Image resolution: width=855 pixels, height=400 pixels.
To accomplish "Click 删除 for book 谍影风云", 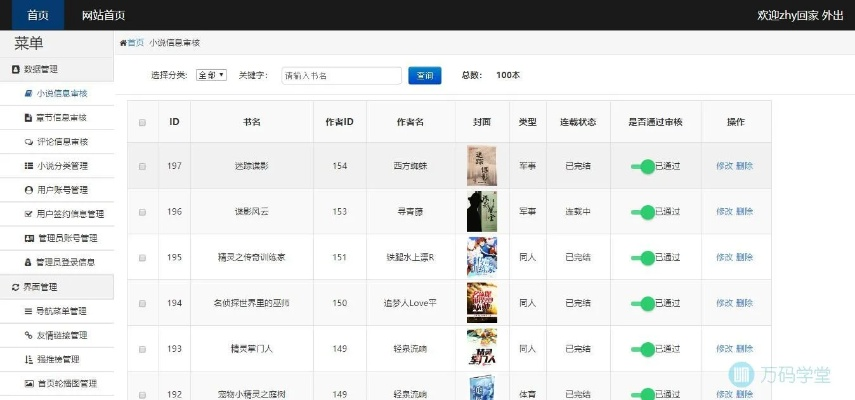I will 744,211.
